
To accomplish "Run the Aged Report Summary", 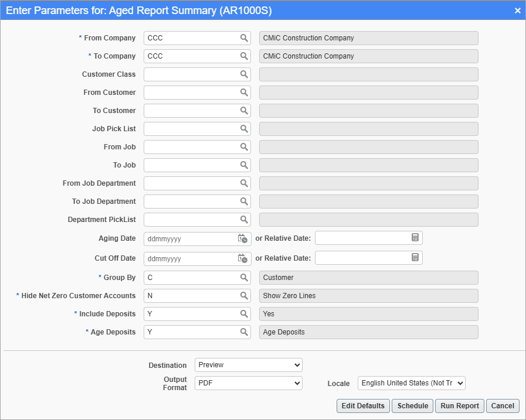I will 459,405.
